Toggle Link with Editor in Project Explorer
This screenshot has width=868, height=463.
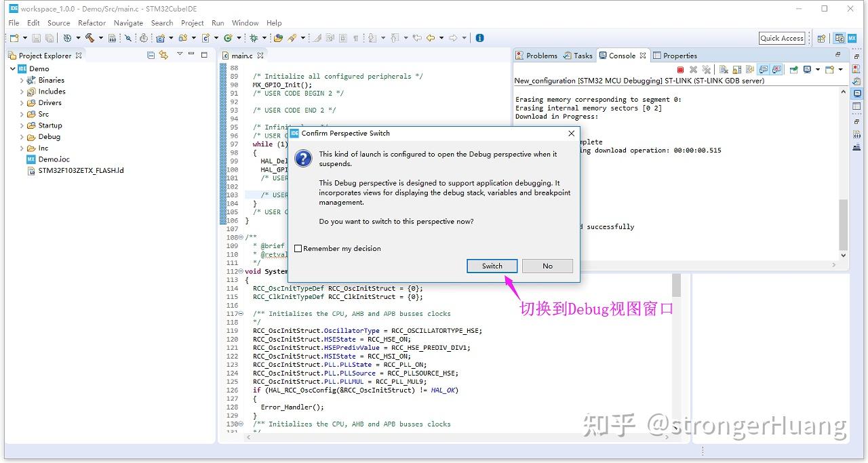click(163, 55)
